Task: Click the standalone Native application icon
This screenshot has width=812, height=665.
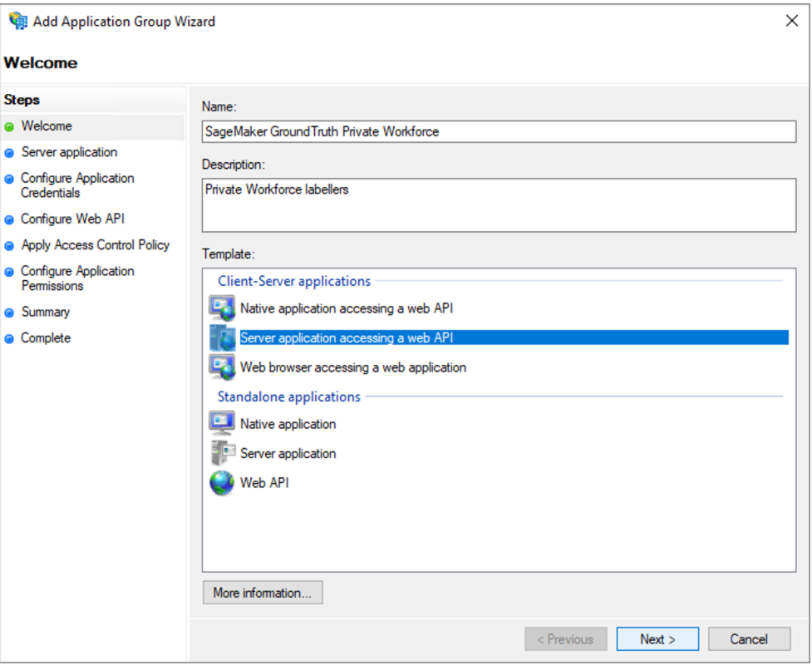Action: coord(222,424)
